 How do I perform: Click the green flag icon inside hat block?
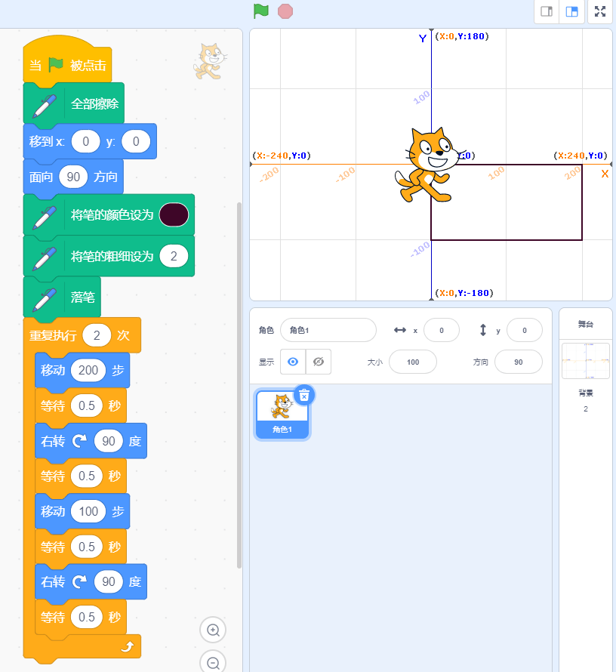pyautogui.click(x=56, y=65)
